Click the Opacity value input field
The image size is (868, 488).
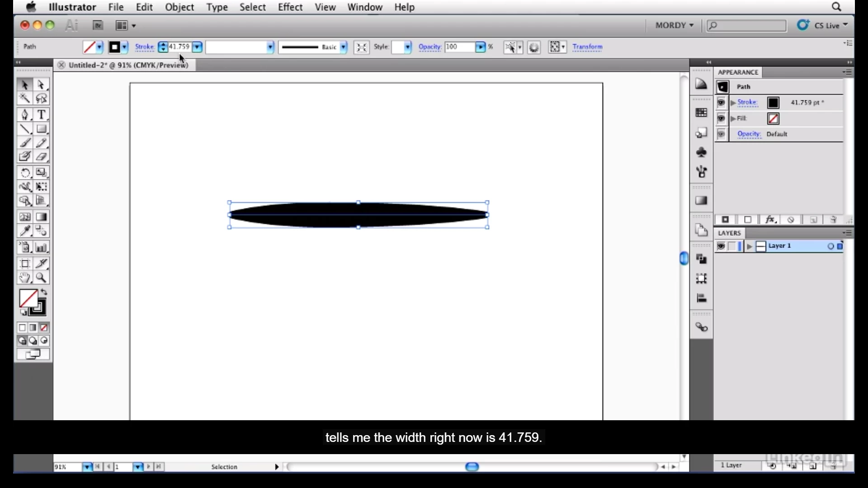[458, 47]
